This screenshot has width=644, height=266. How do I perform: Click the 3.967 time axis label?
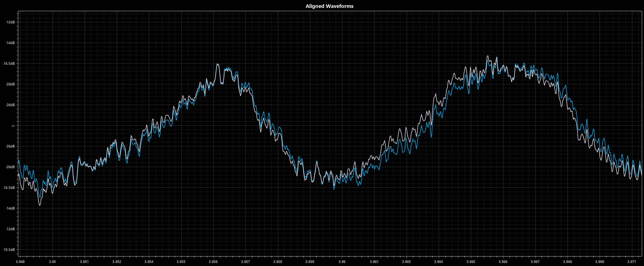(x=535, y=262)
